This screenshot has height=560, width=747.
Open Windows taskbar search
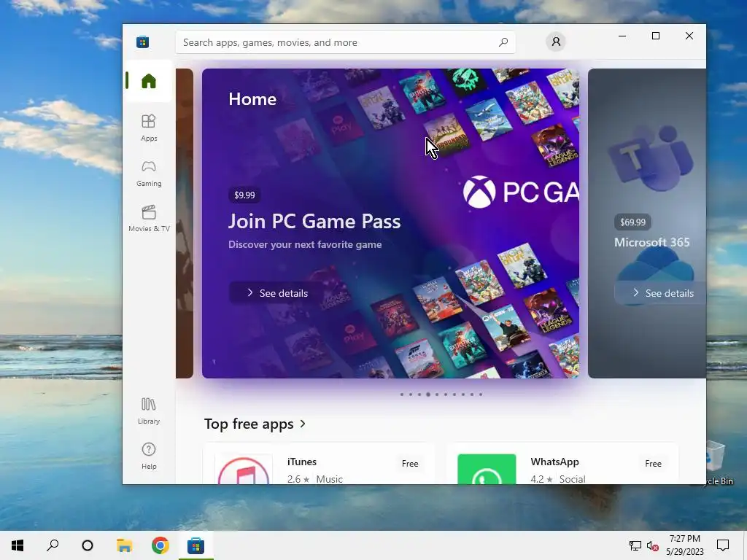53,545
